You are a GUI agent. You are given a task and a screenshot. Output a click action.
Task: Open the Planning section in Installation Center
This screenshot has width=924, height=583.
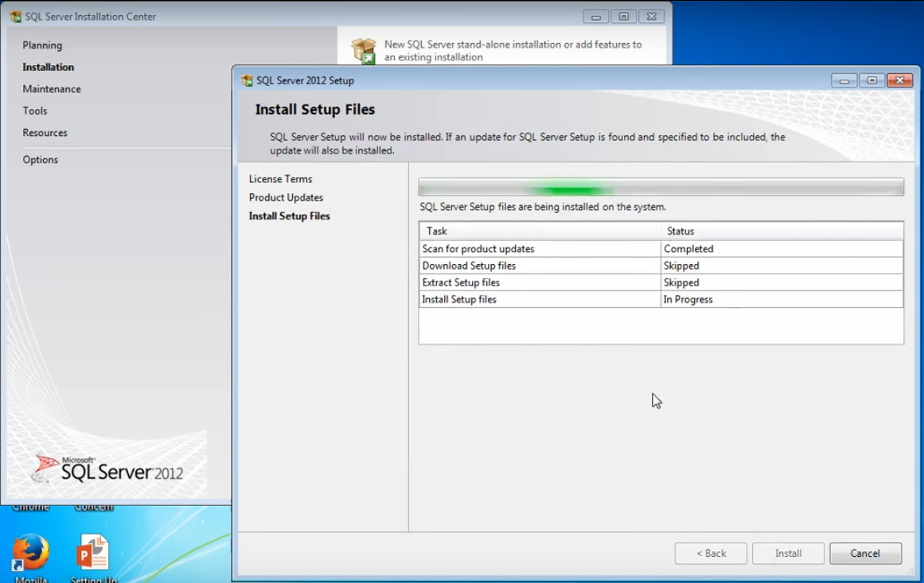coord(42,45)
